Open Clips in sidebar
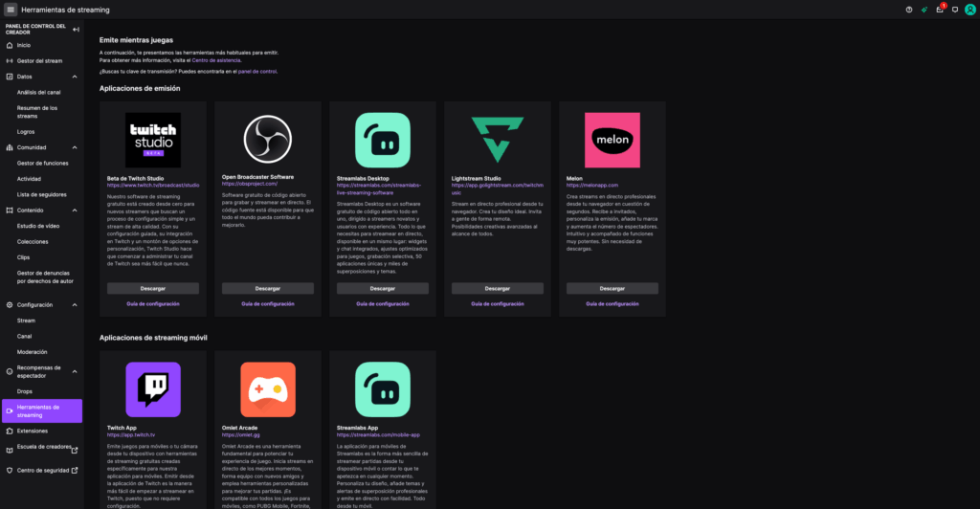The width and height of the screenshot is (980, 509). point(23,256)
